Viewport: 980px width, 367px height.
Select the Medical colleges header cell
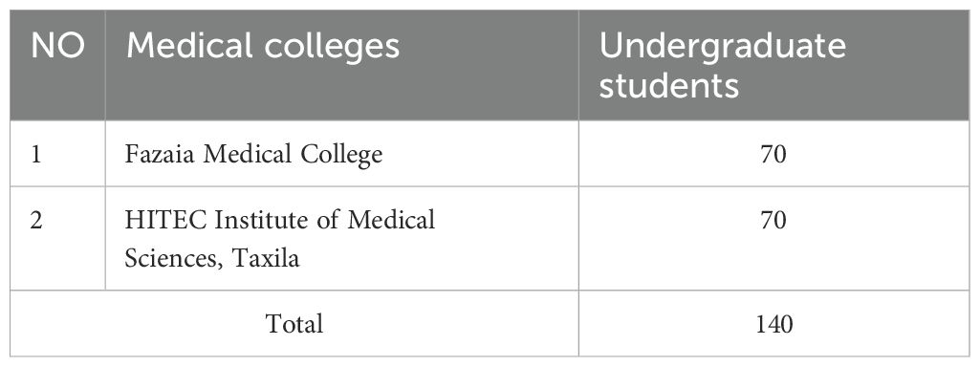[x=342, y=65]
